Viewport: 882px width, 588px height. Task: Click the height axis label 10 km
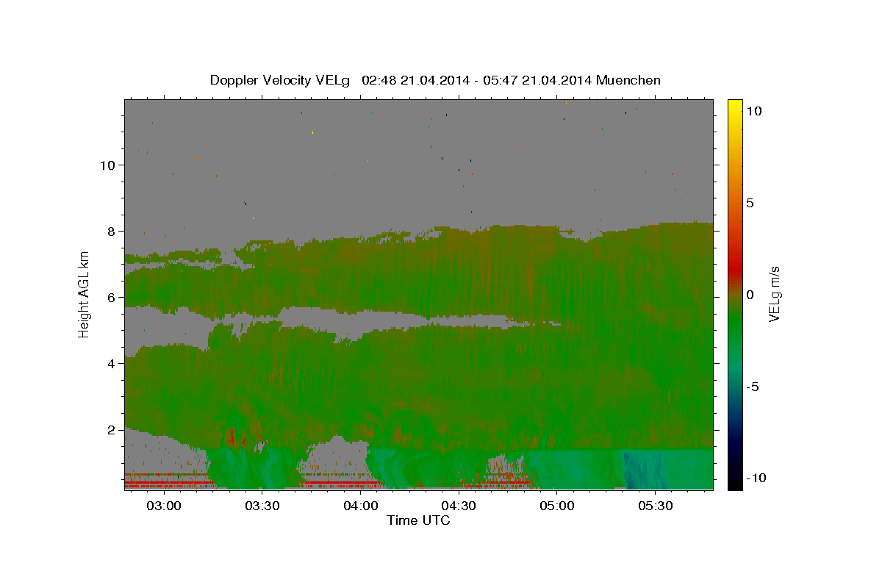tap(108, 165)
